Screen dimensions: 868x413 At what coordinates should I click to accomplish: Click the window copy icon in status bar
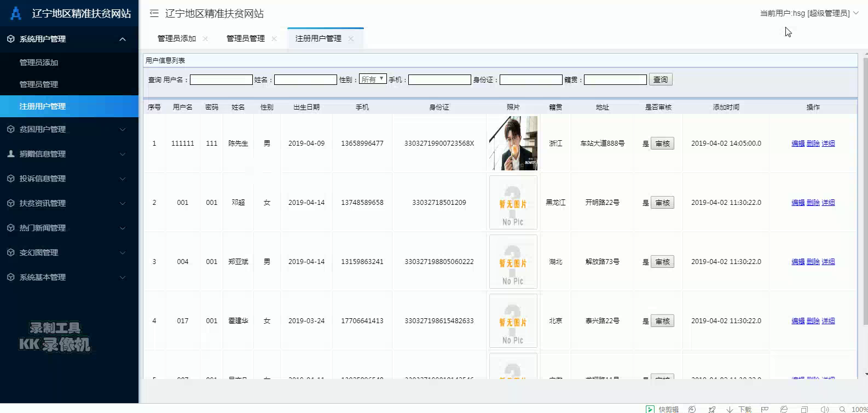pyautogui.click(x=804, y=409)
